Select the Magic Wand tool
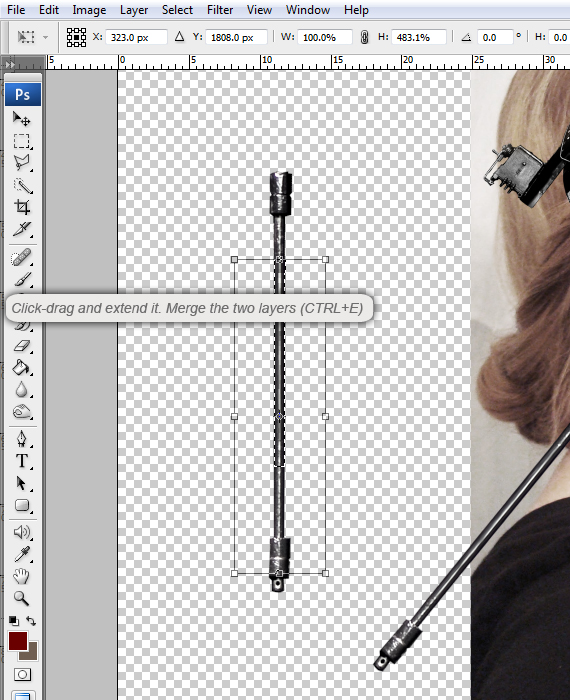The image size is (570, 700). tap(21, 185)
